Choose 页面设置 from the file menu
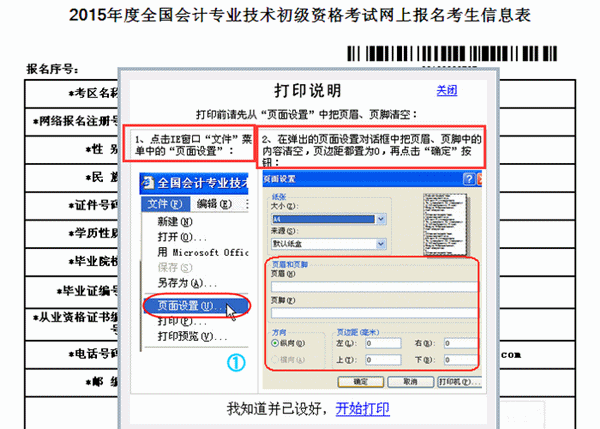This screenshot has height=429, width=600. click(182, 305)
